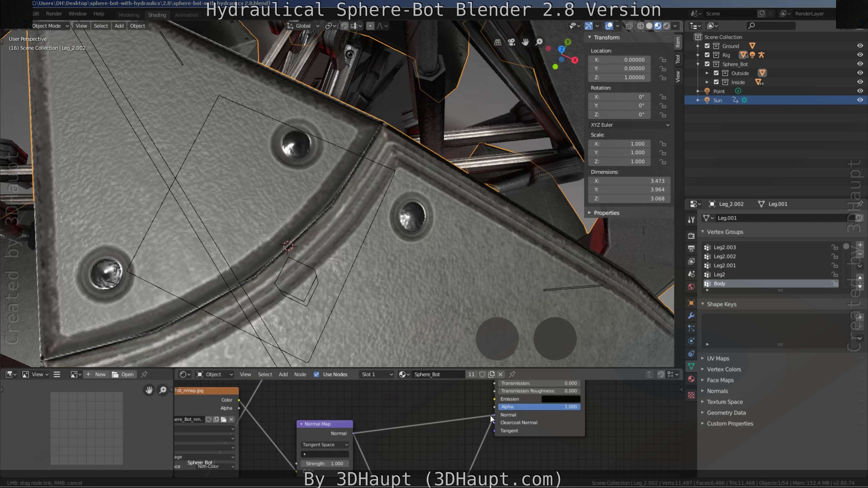The width and height of the screenshot is (868, 488).
Task: Open the Object menu in viewport header
Action: tap(137, 26)
